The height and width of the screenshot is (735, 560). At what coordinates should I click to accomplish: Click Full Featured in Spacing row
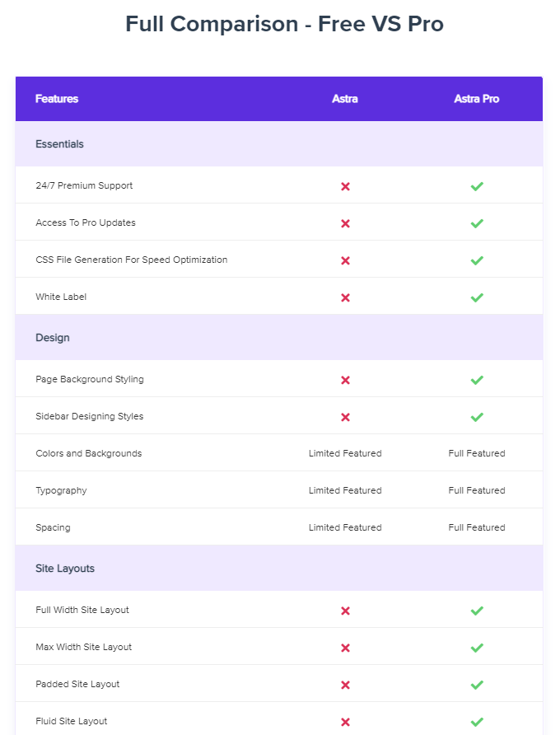477,527
